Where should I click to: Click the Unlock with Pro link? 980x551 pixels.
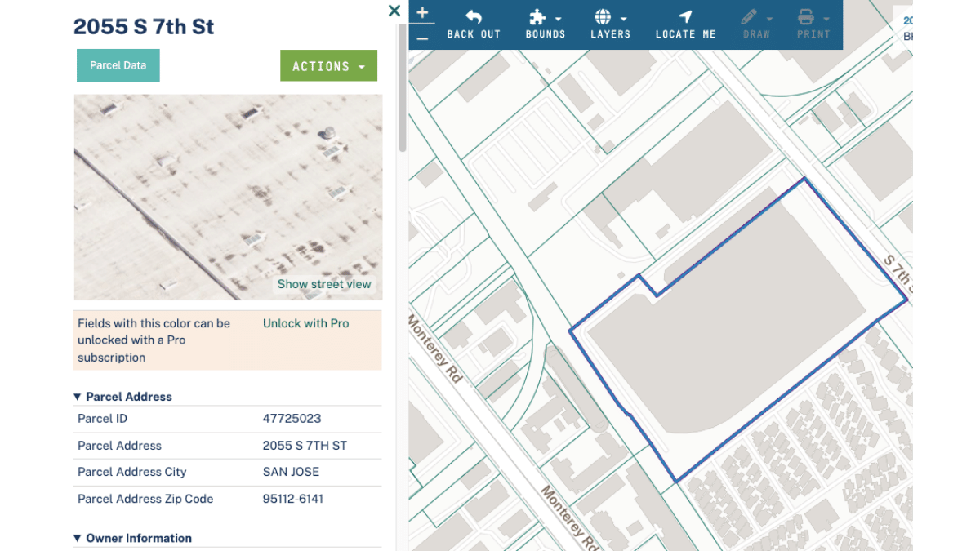click(x=305, y=323)
